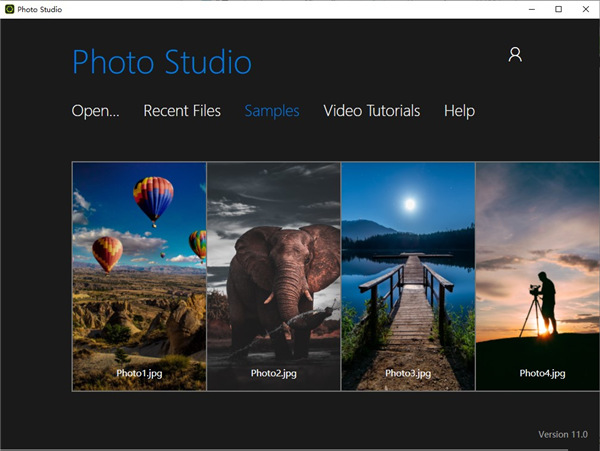600x451 pixels.
Task: Maximize the Photo Studio window
Action: 558,9
